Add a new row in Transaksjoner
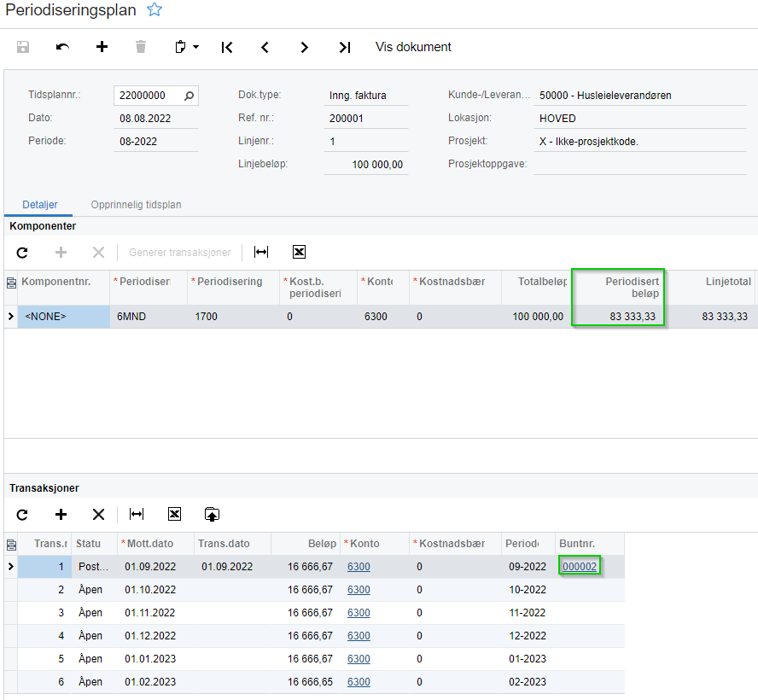The width and height of the screenshot is (758, 700). (x=61, y=515)
